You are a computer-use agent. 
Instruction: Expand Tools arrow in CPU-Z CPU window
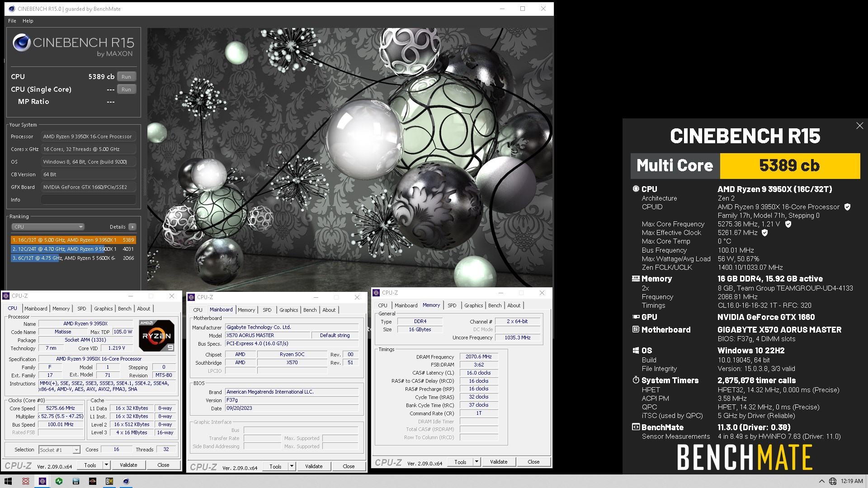[106, 465]
